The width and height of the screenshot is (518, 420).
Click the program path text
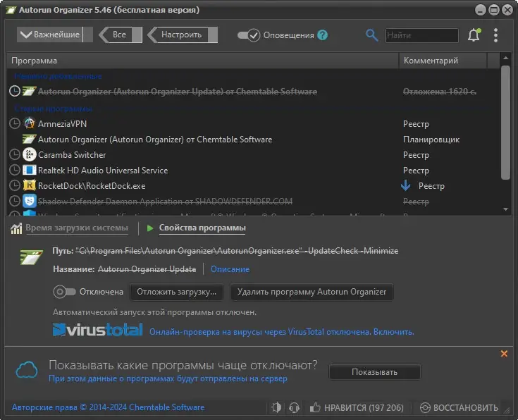(237, 251)
